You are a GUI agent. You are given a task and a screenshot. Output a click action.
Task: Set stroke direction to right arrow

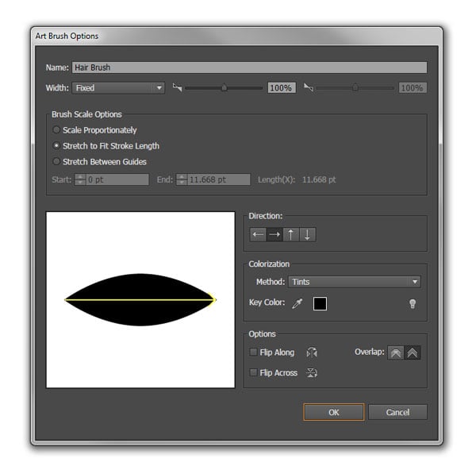click(x=274, y=234)
